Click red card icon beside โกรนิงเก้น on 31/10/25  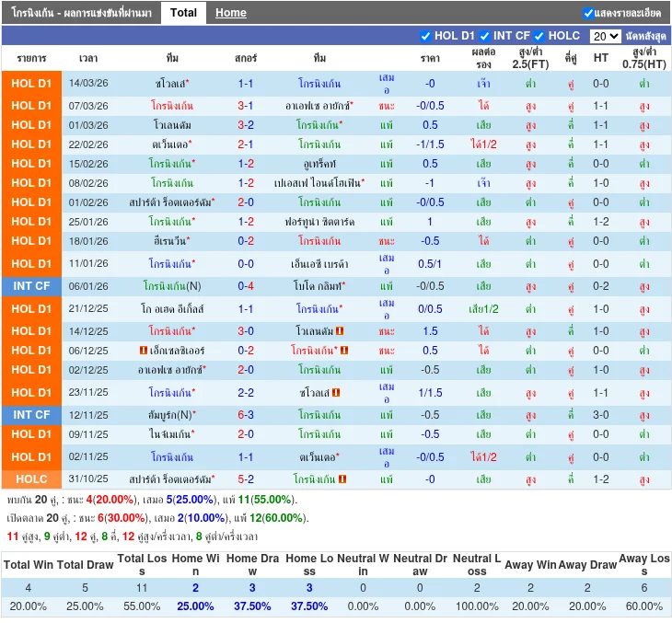point(342,479)
